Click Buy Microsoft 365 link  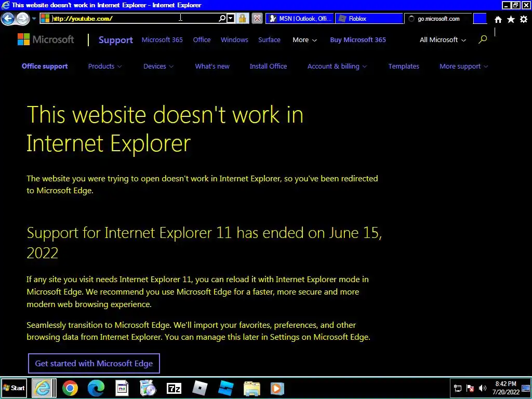coord(358,39)
